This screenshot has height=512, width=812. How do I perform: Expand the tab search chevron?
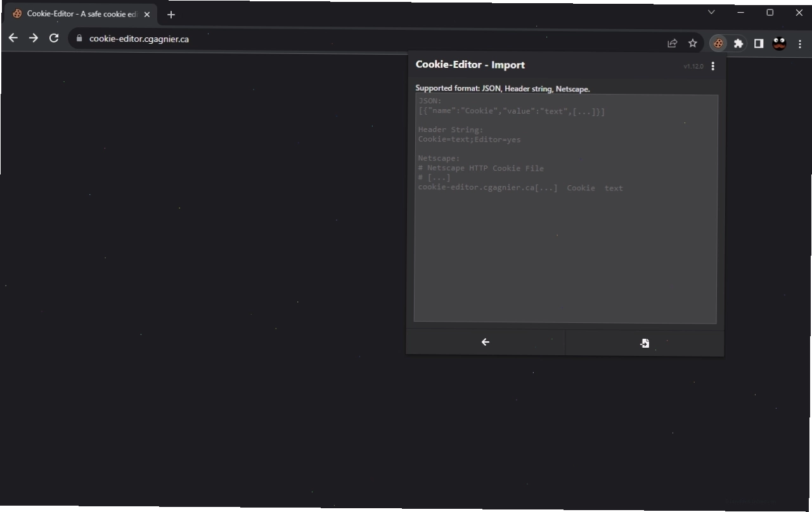pyautogui.click(x=711, y=12)
